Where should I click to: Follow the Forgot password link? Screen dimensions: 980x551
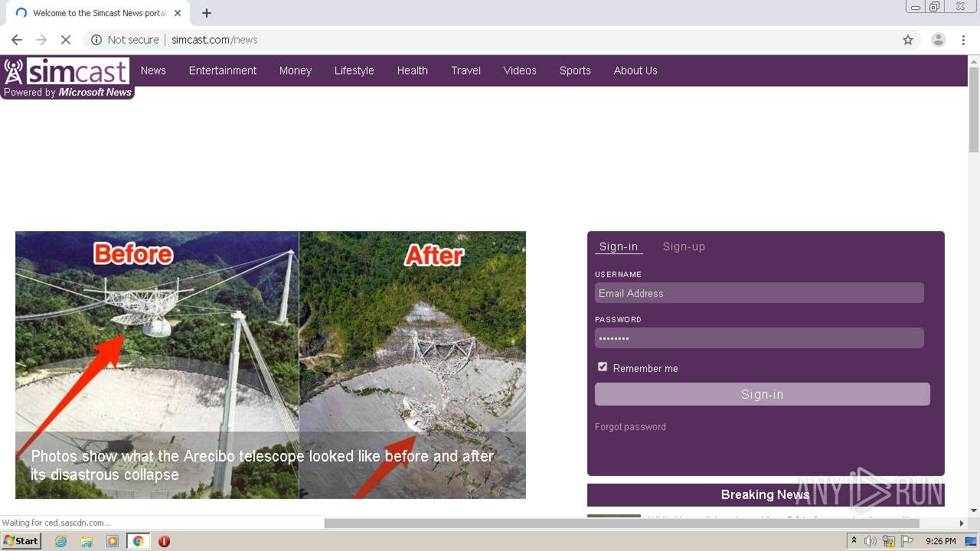click(x=630, y=427)
